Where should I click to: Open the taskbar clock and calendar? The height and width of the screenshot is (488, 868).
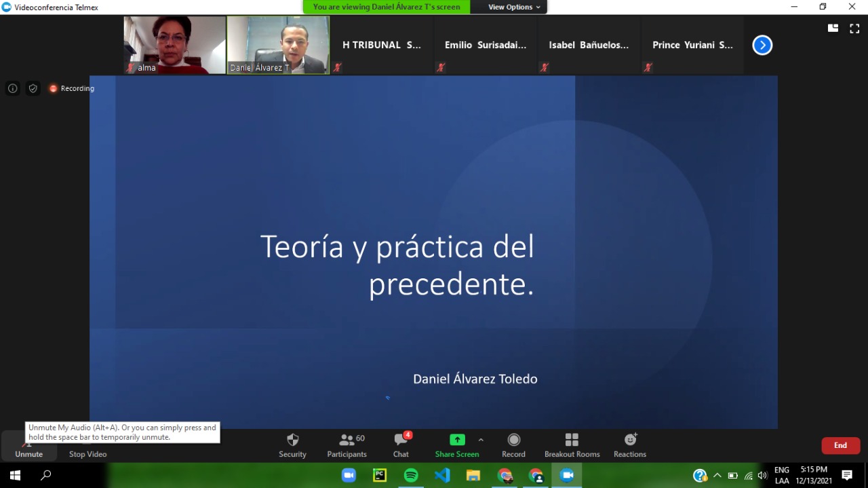tap(814, 475)
